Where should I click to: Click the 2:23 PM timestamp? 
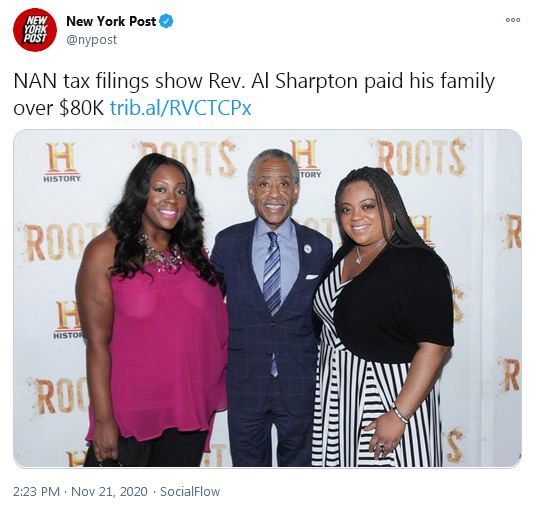point(37,492)
